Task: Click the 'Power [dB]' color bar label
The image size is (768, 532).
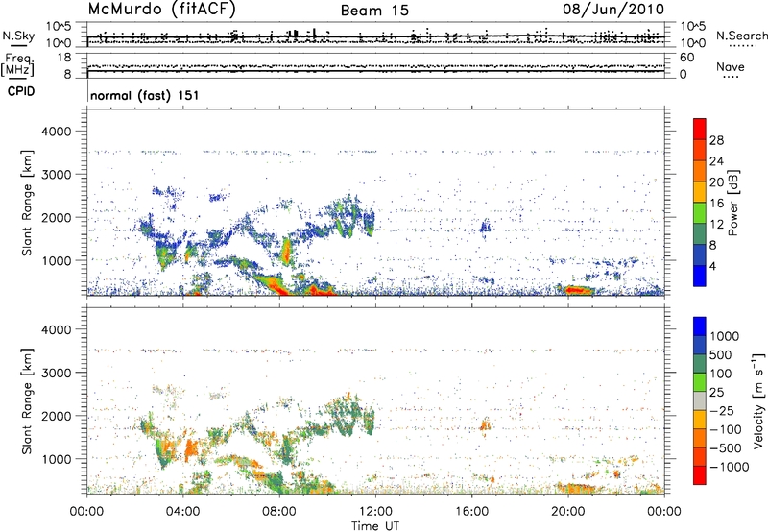Action: pos(732,203)
